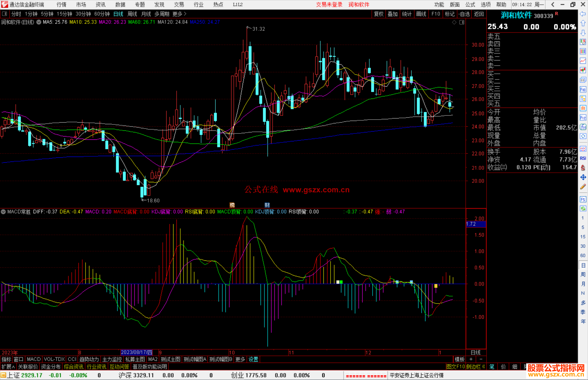Open the 行情 menu
The image size is (588, 380).
click(x=61, y=5)
